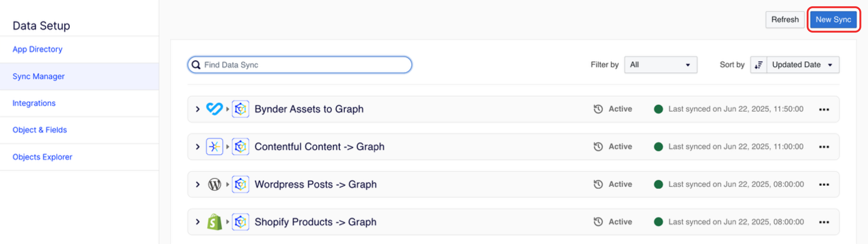Focus the Find Data Sync search field

[300, 65]
